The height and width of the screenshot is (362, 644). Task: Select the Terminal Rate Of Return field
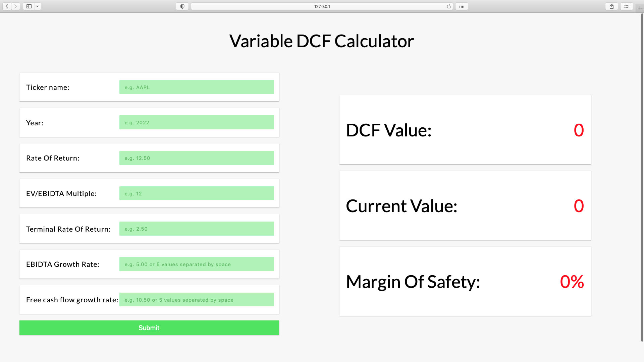[x=197, y=228]
